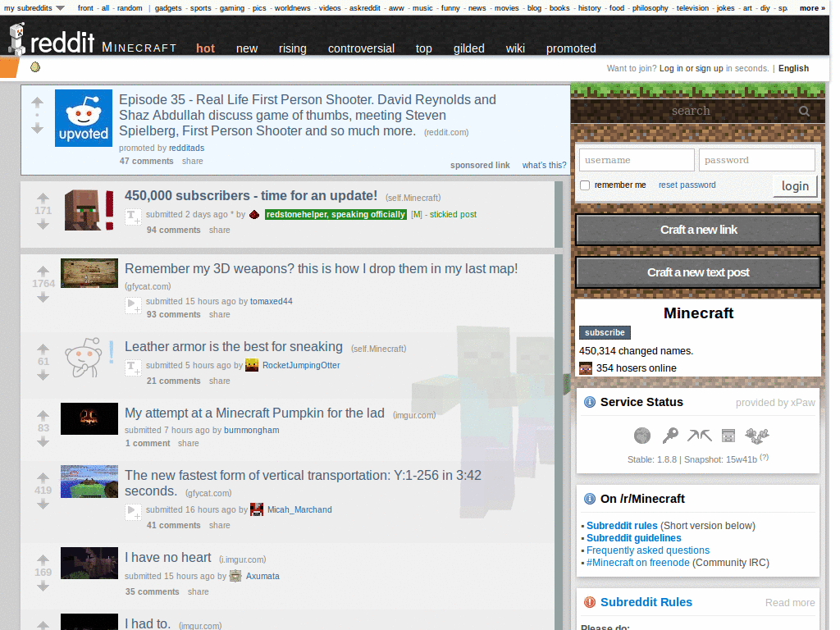This screenshot has width=840, height=630.
Task: Click the egg icon below header
Action: [35, 67]
